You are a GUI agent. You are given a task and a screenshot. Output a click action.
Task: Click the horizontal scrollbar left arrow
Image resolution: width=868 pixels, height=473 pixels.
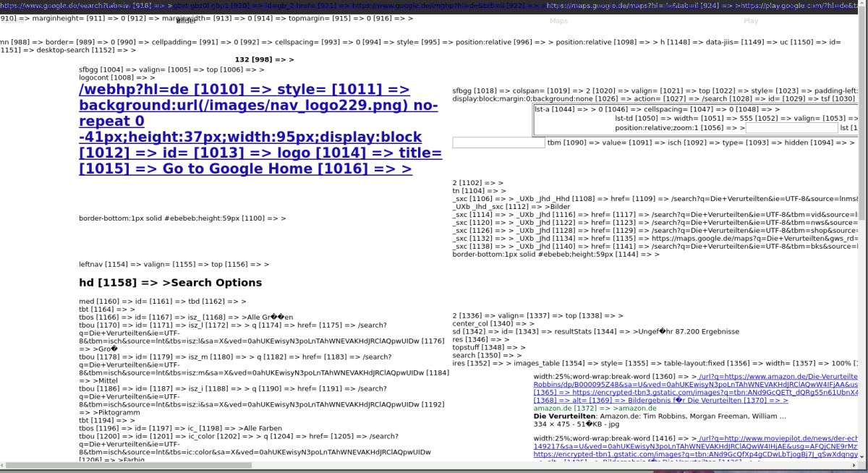(4, 465)
